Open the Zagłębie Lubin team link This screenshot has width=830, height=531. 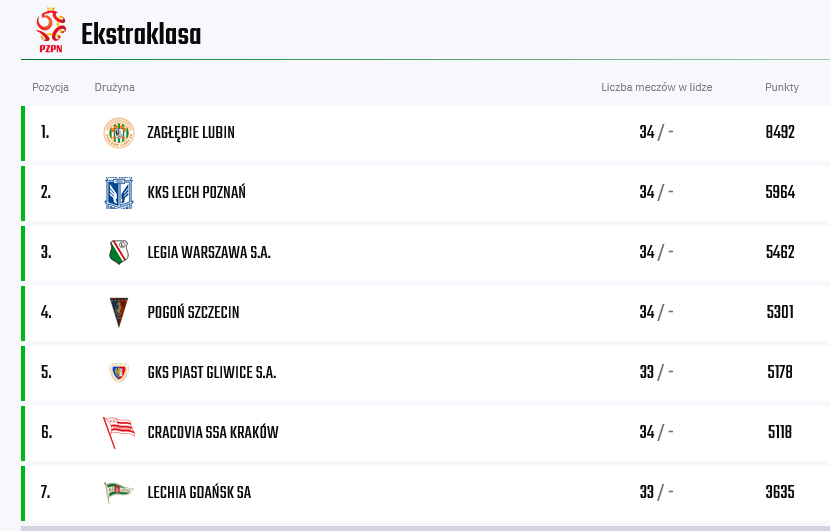(191, 132)
